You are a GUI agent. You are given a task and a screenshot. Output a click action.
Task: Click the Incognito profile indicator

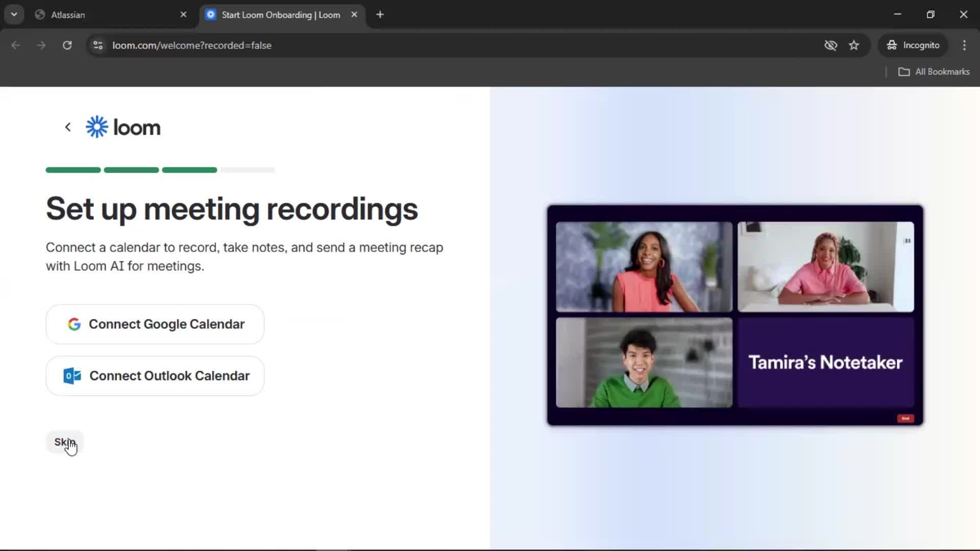(x=913, y=45)
